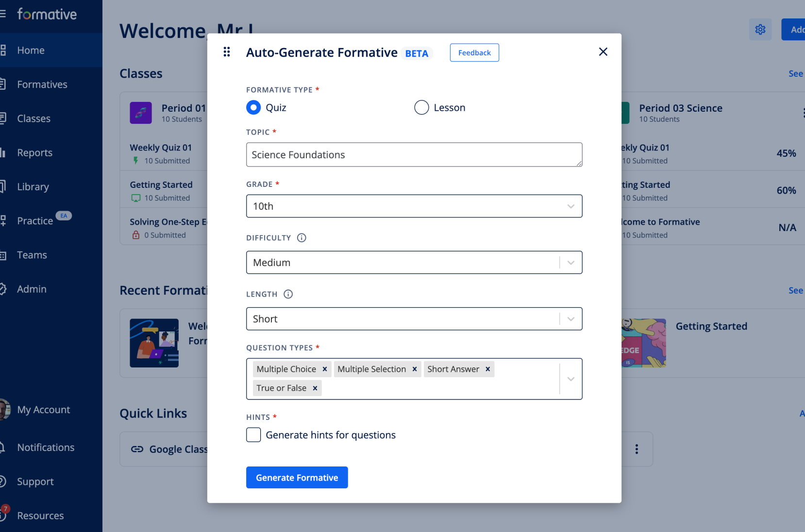Expand the Question Types dropdown arrow

click(571, 379)
